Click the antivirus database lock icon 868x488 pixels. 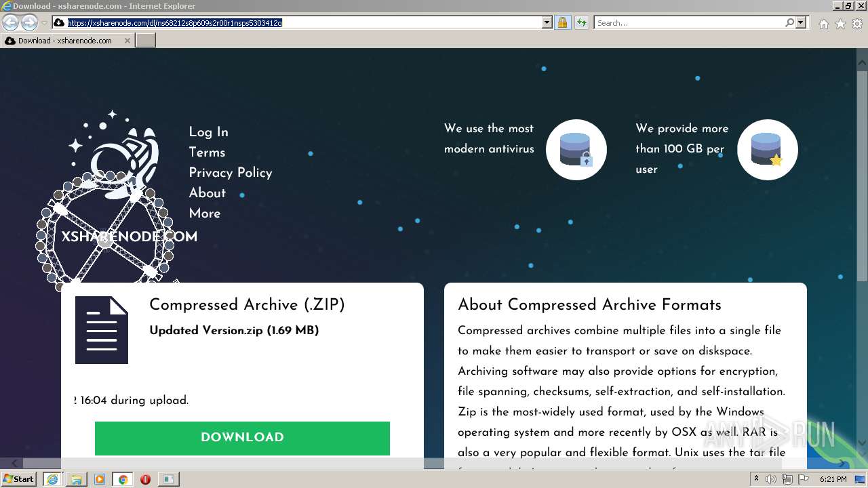click(576, 150)
